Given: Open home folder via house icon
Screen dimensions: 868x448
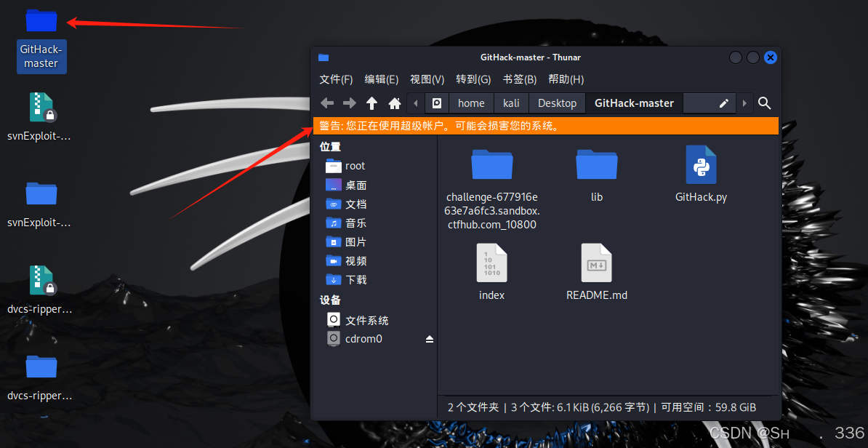Looking at the screenshot, I should click(x=395, y=103).
